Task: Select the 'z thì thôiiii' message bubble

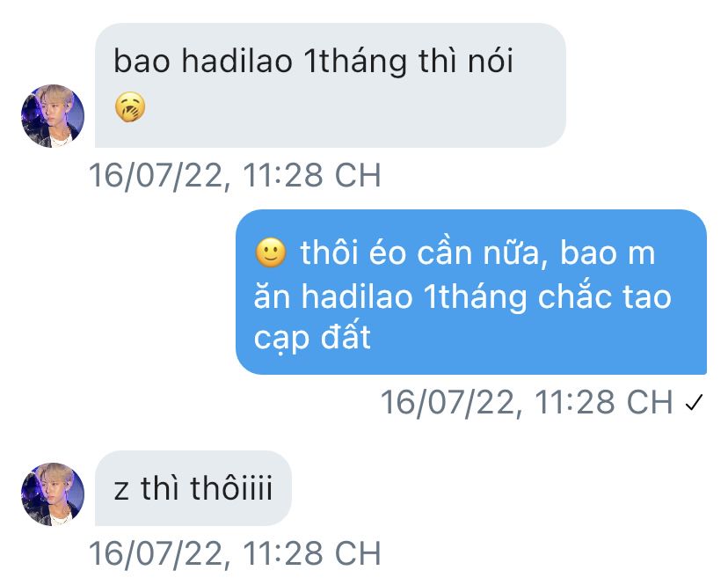Action: click(x=193, y=488)
